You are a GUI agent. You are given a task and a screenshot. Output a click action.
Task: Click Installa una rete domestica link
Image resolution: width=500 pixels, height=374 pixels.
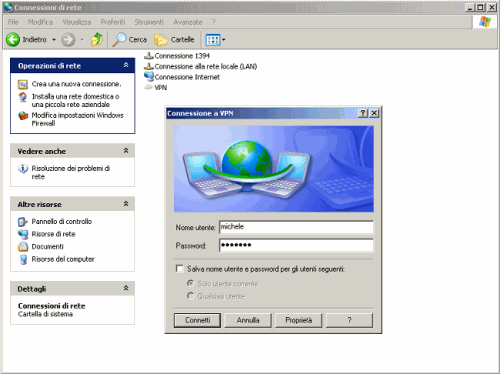75,100
